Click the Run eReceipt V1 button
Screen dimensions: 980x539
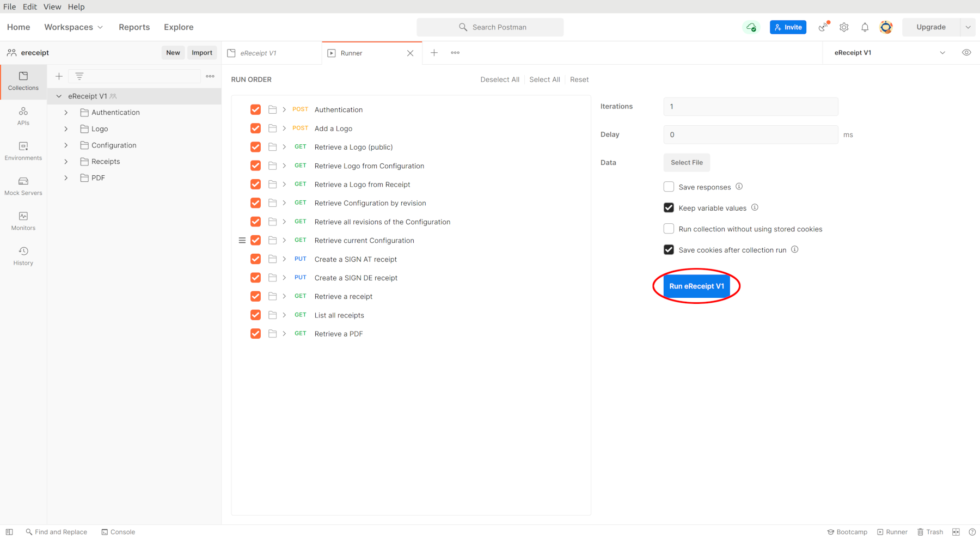tap(696, 286)
